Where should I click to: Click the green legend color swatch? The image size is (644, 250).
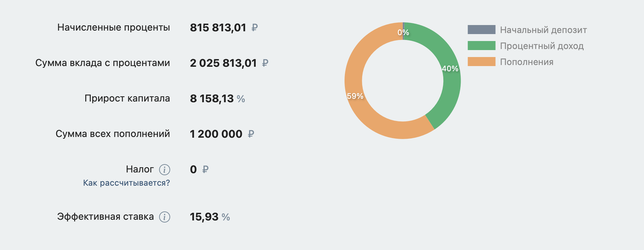pyautogui.click(x=481, y=46)
